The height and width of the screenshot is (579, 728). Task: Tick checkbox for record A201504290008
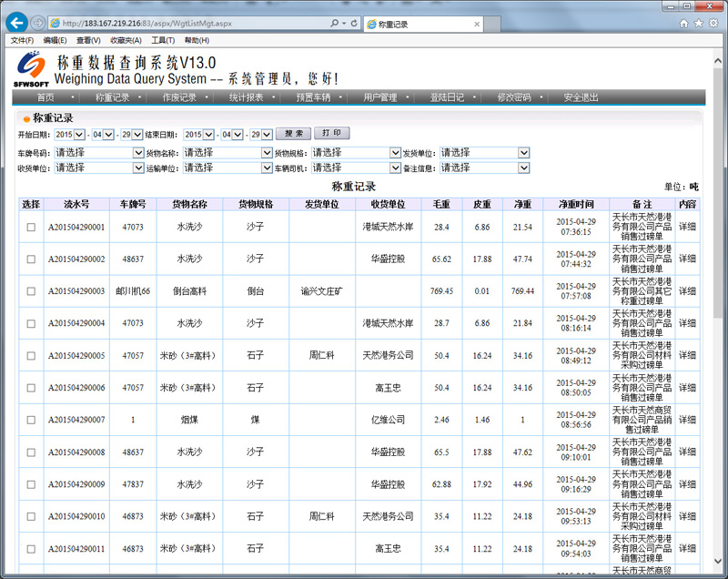[x=31, y=452]
